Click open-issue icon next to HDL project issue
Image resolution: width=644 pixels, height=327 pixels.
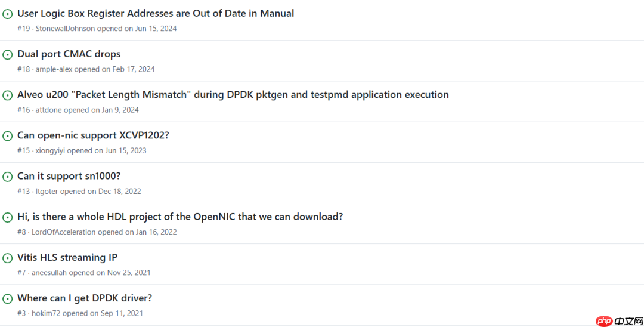8,217
